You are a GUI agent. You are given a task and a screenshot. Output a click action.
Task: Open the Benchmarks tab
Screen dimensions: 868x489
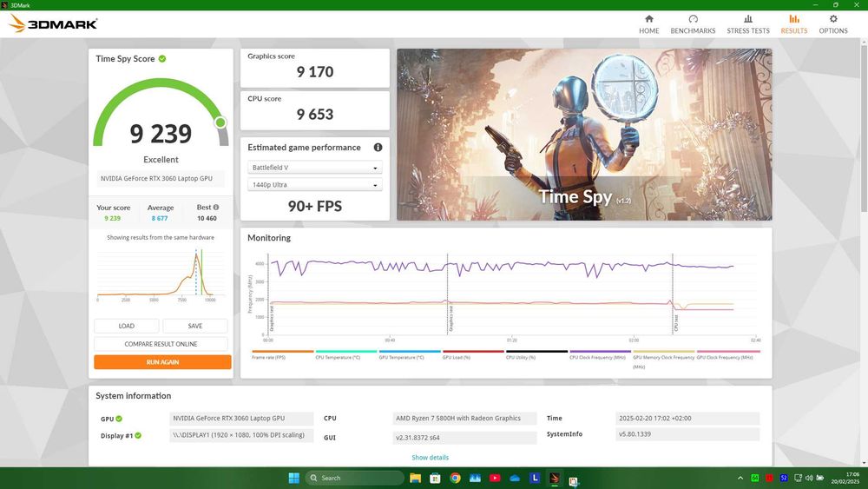693,24
